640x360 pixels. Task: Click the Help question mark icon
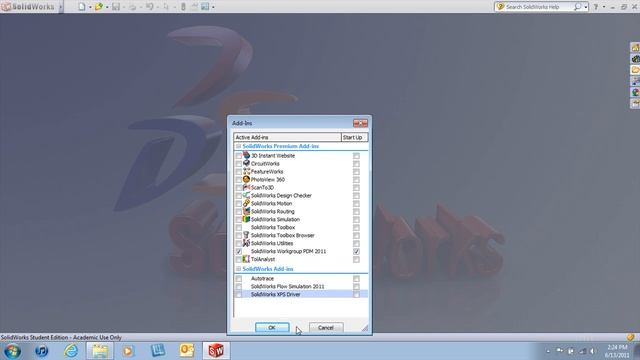coord(596,7)
